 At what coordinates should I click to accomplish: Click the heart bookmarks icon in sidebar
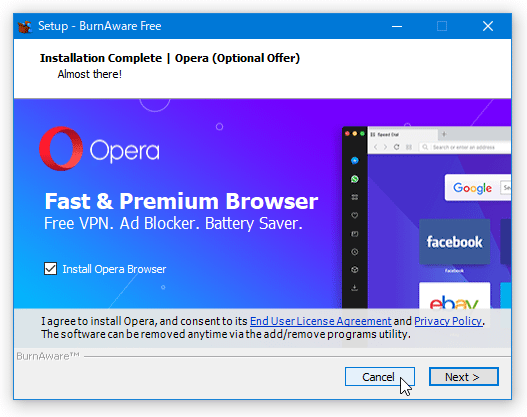click(355, 215)
